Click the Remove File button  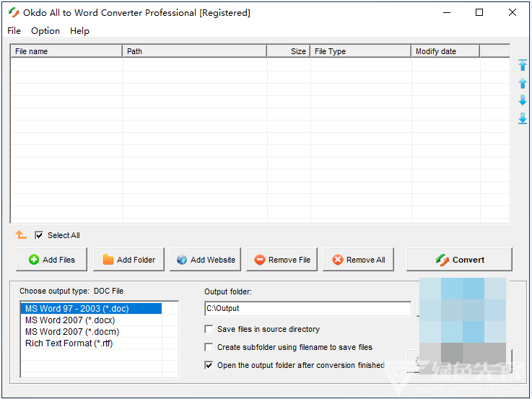click(282, 260)
